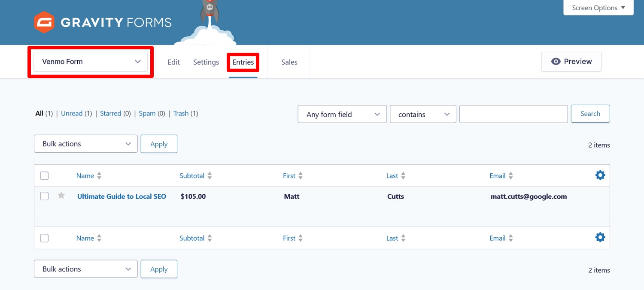Image resolution: width=644 pixels, height=290 pixels.
Task: Sort by Email using header sort arrows
Action: [x=510, y=176]
